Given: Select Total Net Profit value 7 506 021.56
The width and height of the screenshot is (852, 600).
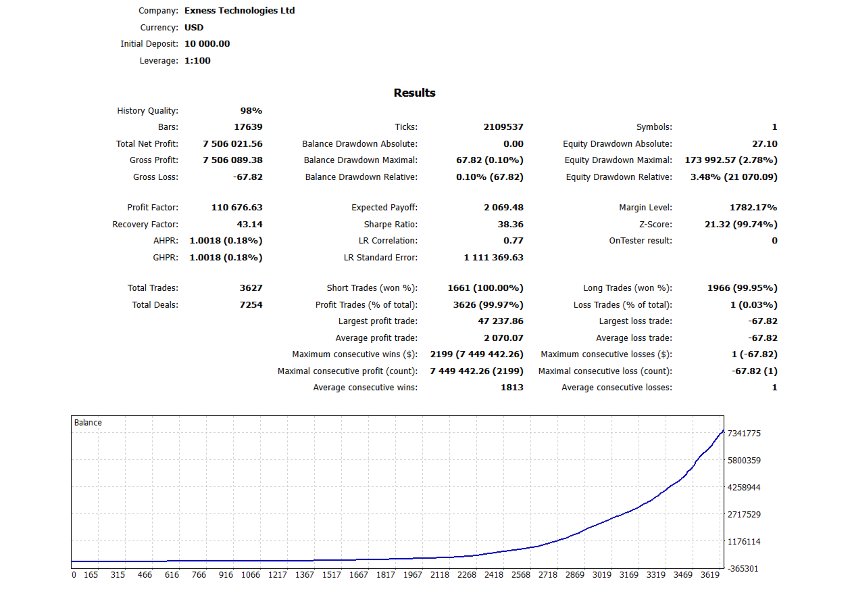Looking at the screenshot, I should [x=233, y=143].
